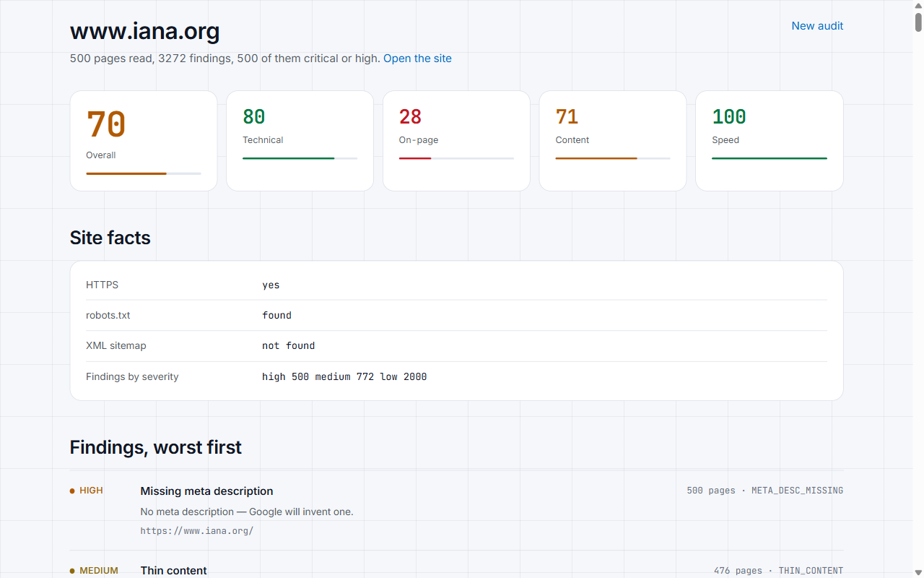Click the Overall score value 70
Image resolution: width=924 pixels, height=578 pixels.
[106, 124]
